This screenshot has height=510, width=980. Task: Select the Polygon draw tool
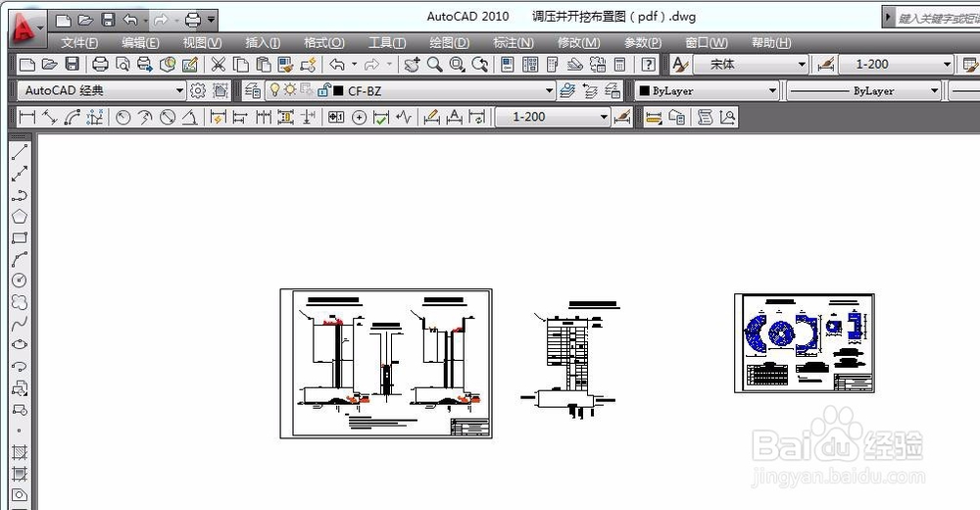(20, 217)
